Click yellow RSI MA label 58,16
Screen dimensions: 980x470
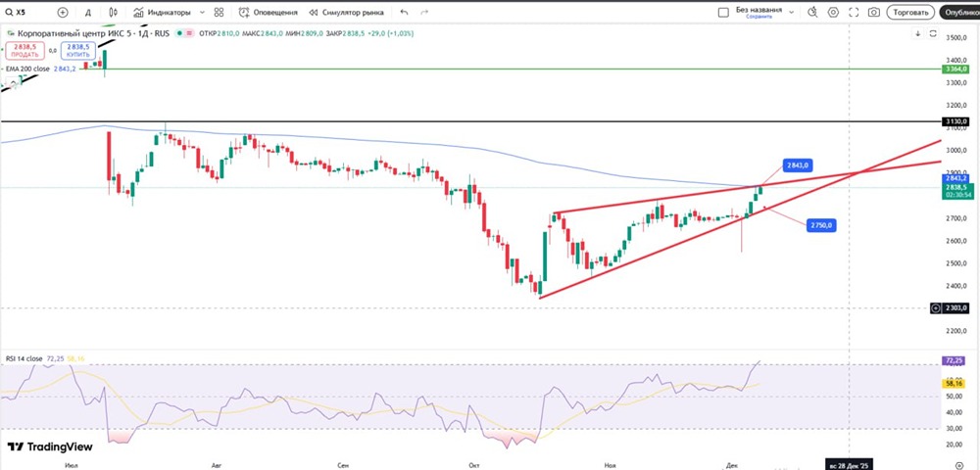pyautogui.click(x=955, y=385)
